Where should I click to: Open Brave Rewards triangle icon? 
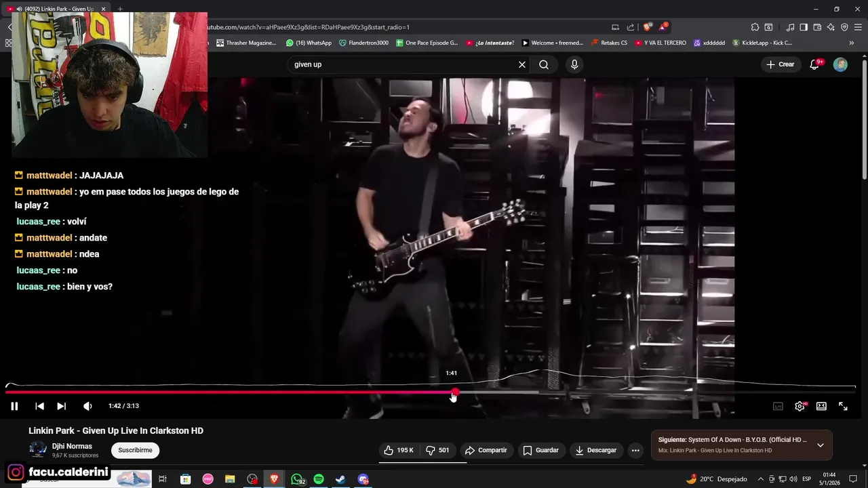click(x=663, y=27)
